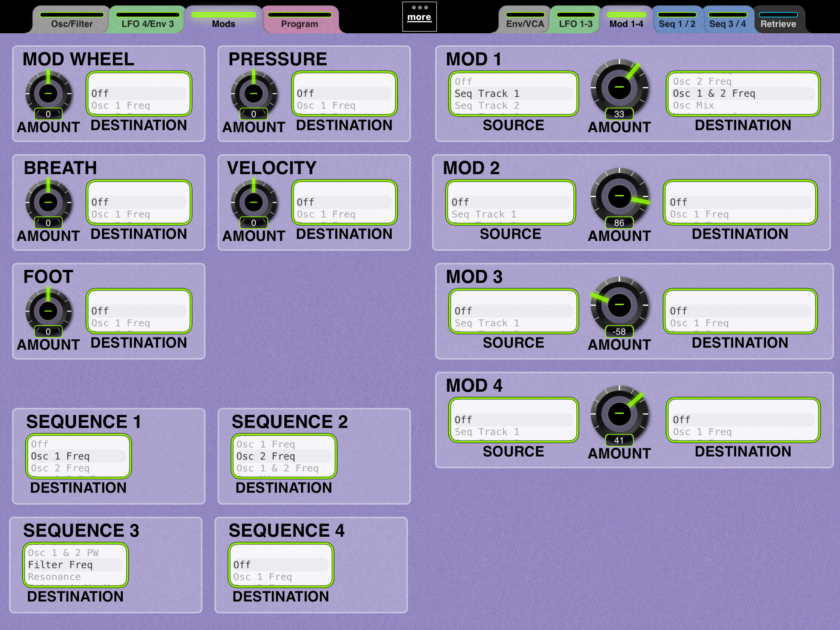
Task: Click the Mod 3 amount knob showing -58
Action: click(619, 305)
